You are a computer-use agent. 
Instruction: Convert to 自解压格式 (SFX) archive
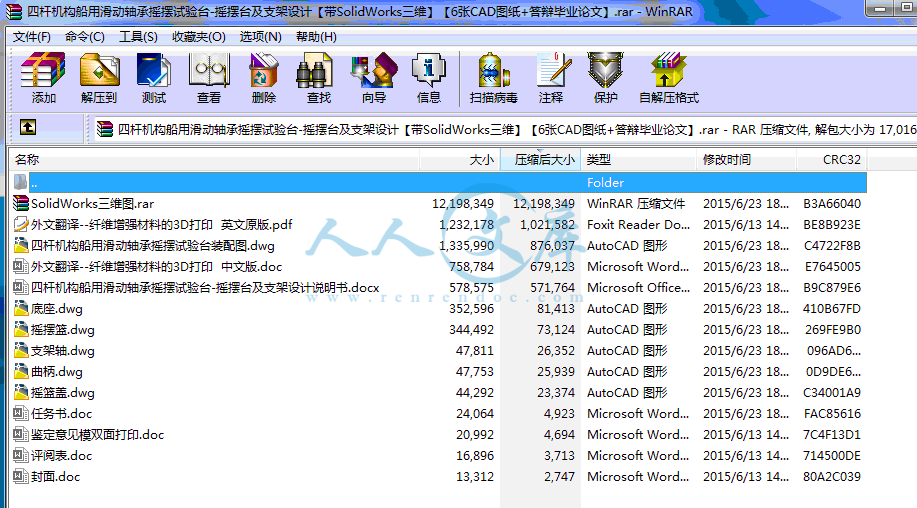tap(668, 70)
